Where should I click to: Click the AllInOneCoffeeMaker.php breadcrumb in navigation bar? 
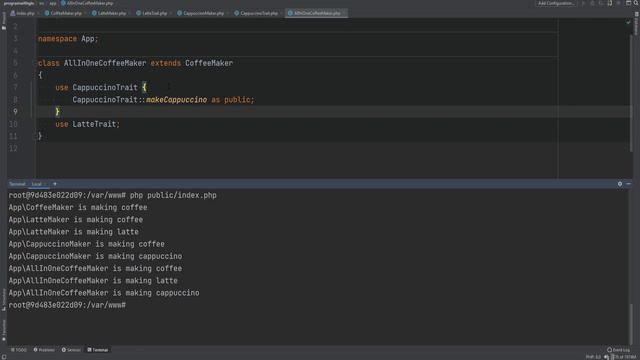coord(87,3)
